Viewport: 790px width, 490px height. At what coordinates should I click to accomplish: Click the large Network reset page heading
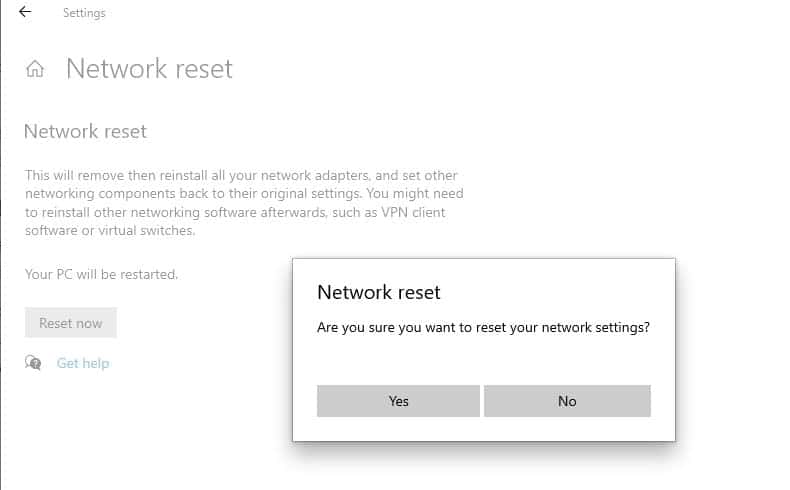(x=149, y=69)
